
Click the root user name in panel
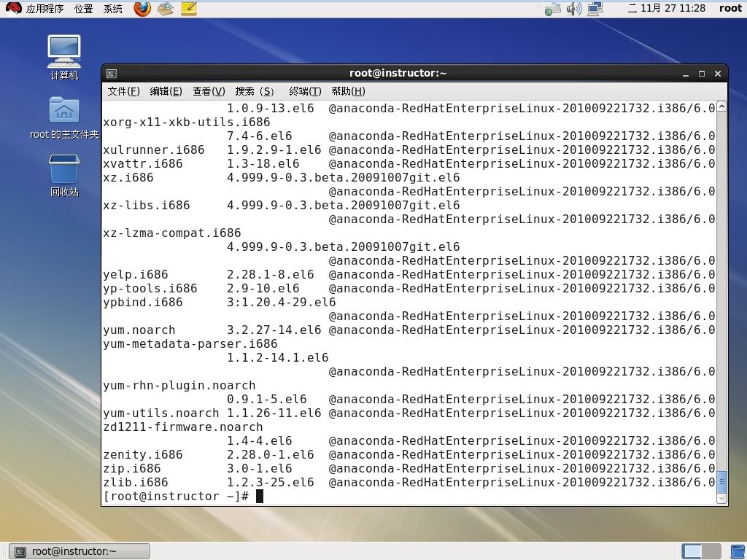click(x=730, y=8)
